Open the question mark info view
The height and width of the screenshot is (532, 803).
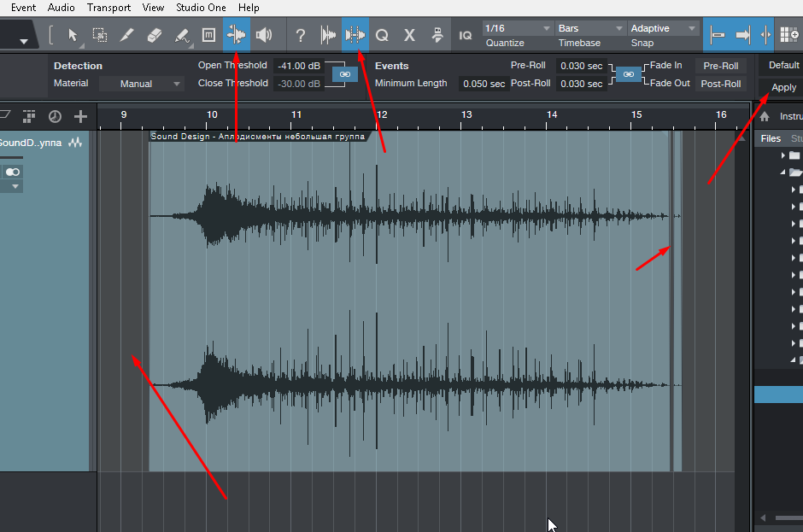coord(301,35)
